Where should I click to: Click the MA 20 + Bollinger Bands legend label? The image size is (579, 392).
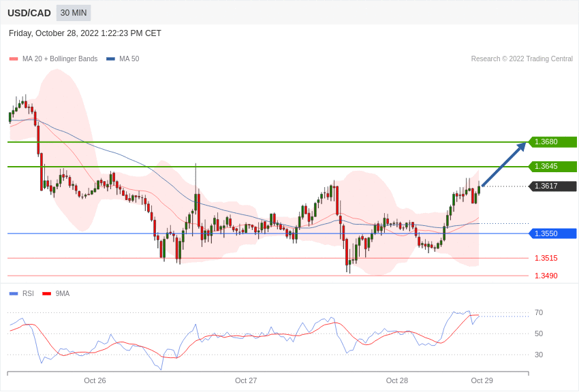(60, 59)
